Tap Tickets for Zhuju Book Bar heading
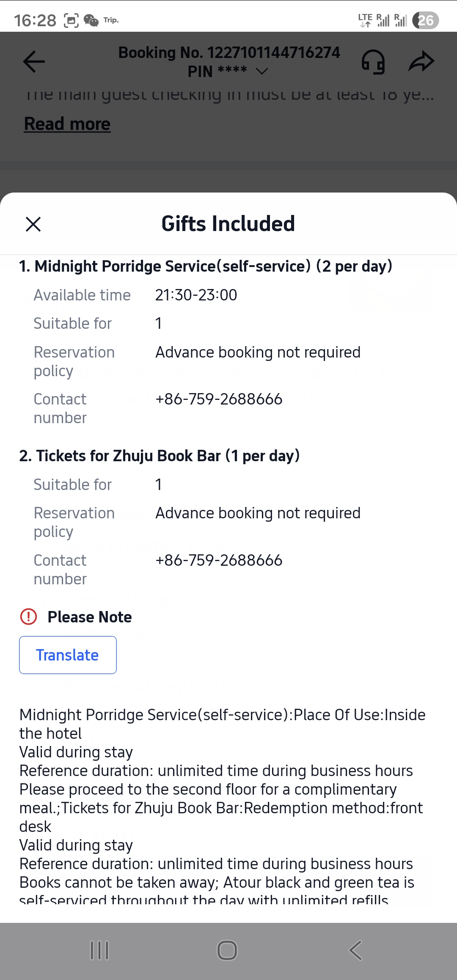The image size is (457, 980). tap(160, 456)
